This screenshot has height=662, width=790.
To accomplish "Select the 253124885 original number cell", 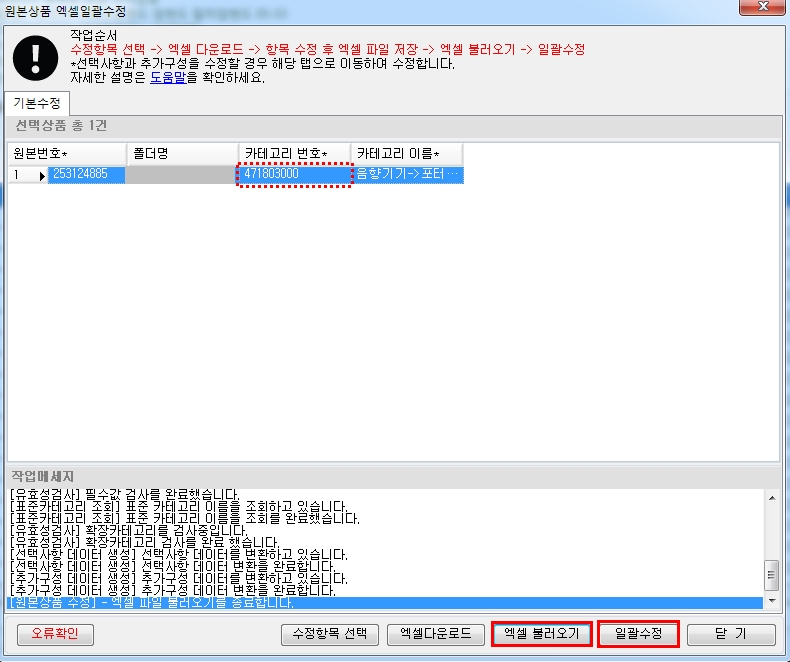I will pos(86,174).
